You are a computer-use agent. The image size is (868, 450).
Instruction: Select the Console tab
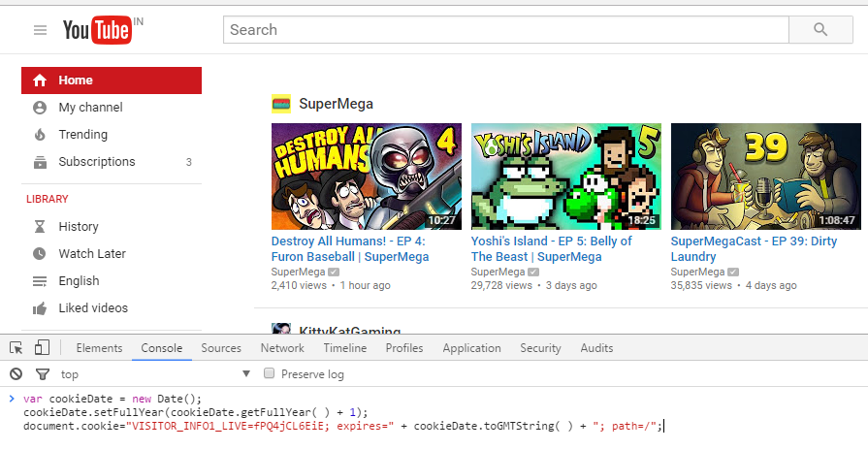(162, 348)
